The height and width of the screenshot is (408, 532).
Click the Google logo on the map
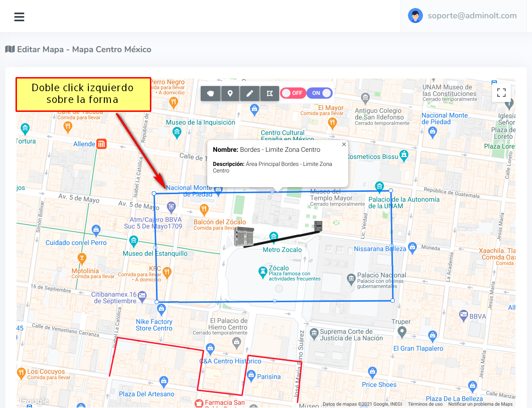(x=34, y=401)
